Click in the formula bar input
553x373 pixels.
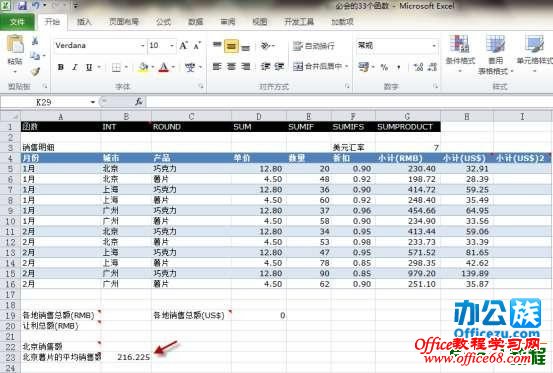coord(349,102)
